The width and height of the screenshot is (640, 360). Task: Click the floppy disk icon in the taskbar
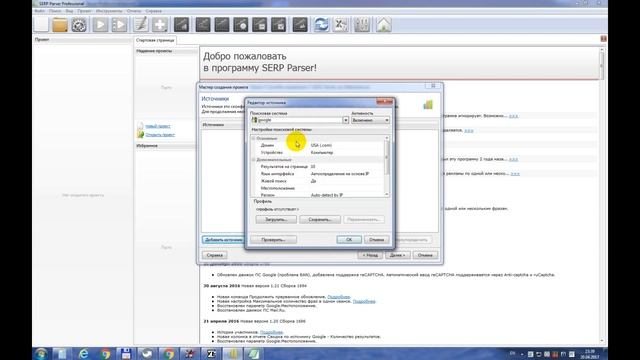(x=126, y=353)
